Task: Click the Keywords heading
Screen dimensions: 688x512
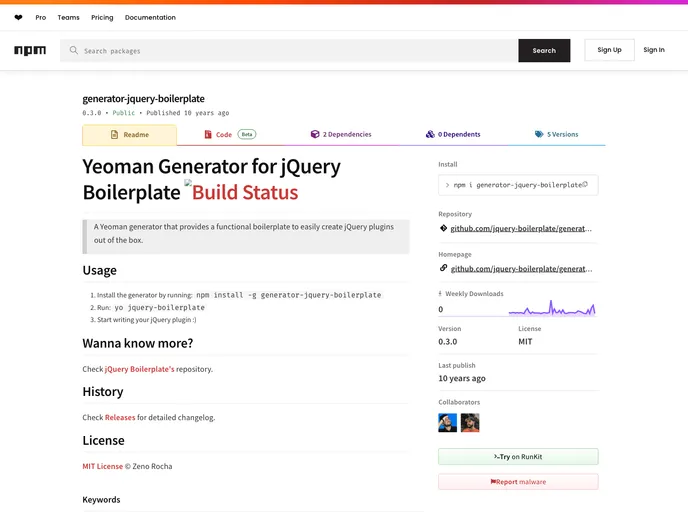Action: [101, 500]
